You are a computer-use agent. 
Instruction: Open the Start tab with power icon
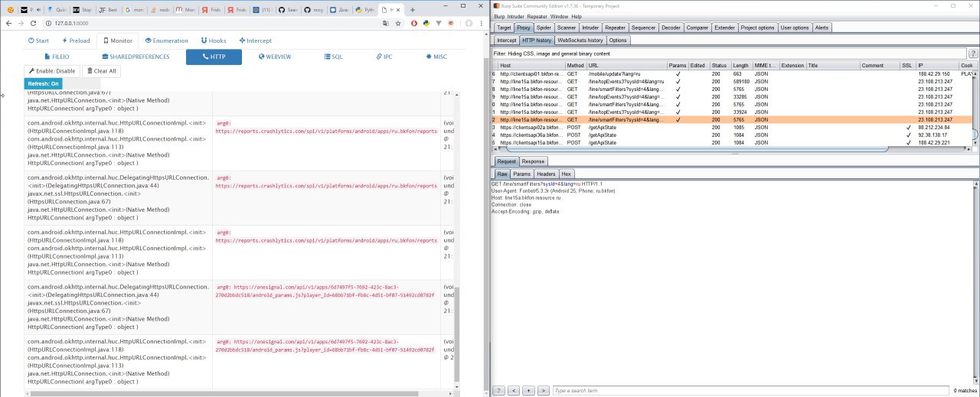pos(38,41)
